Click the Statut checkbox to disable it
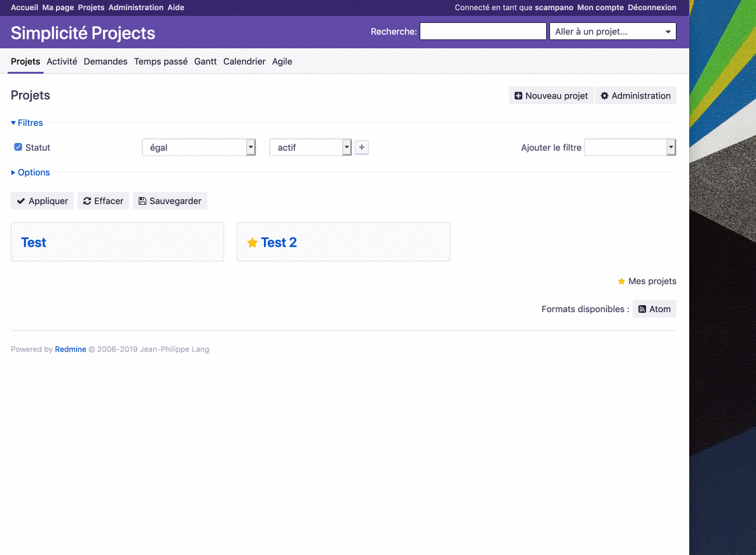756x555 pixels. pos(18,147)
